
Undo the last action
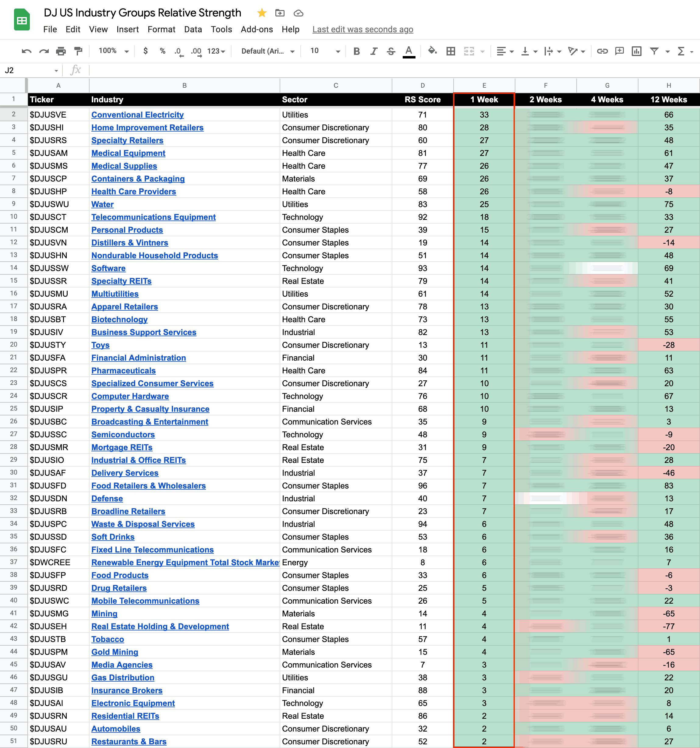pyautogui.click(x=26, y=51)
